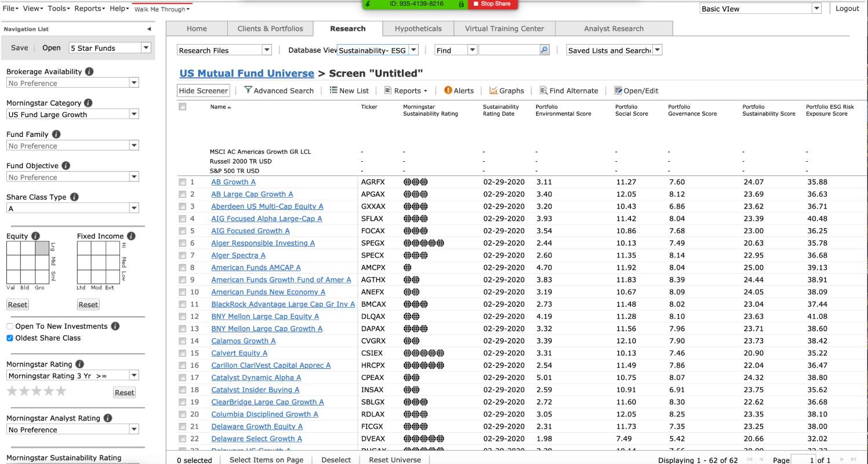Click the Open/Edit toolbar icon
Image resolution: width=868 pixels, height=464 pixels.
pyautogui.click(x=618, y=90)
